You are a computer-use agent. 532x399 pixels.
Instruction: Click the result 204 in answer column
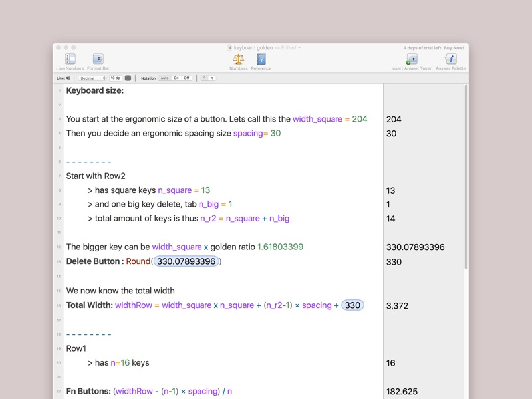pyautogui.click(x=394, y=120)
